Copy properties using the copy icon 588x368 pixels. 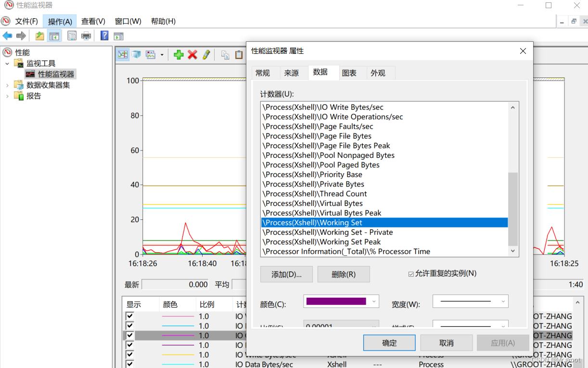coord(225,55)
